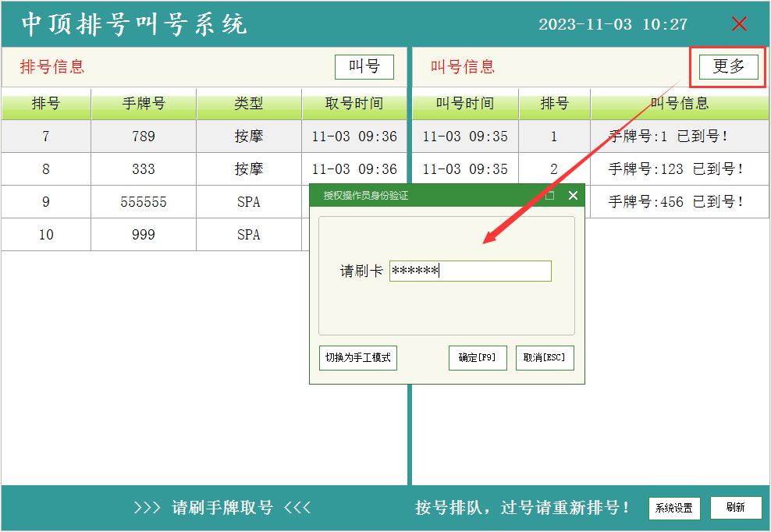Click the 中顶排号叫号系统 title text
This screenshot has height=532, width=771.
click(133, 24)
